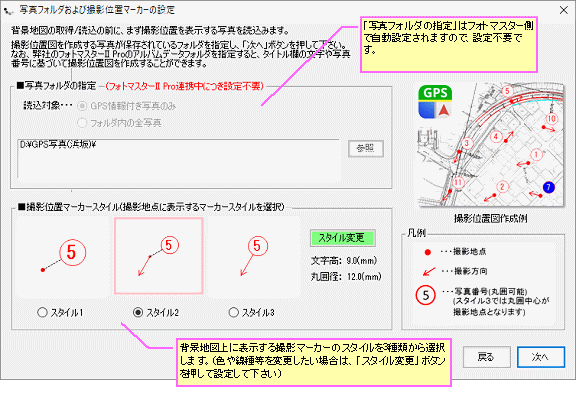576x396 pixels.
Task: Proceed with the 次へ button
Action: [540, 356]
